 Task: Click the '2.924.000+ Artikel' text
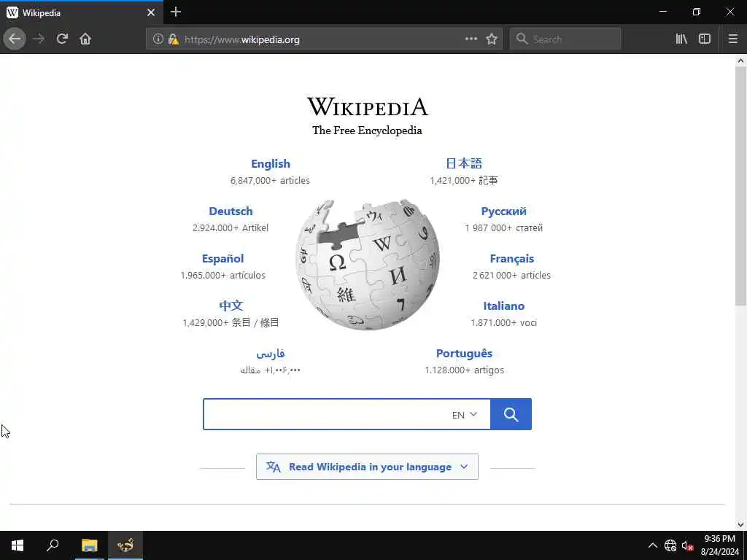[231, 227]
